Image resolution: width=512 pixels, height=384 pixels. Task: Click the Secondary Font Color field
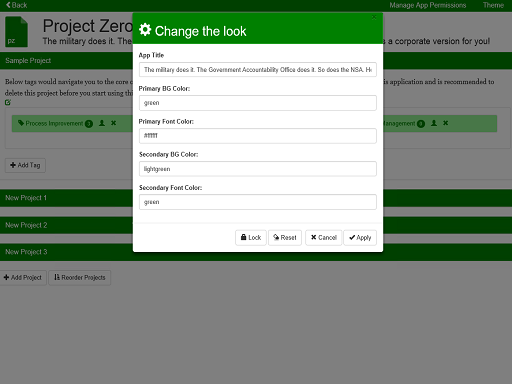tap(258, 202)
